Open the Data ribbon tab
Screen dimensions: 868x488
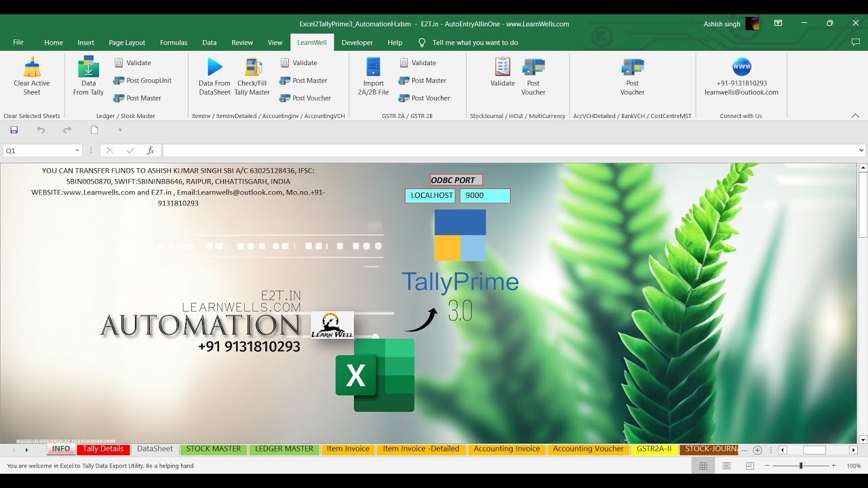click(x=210, y=42)
